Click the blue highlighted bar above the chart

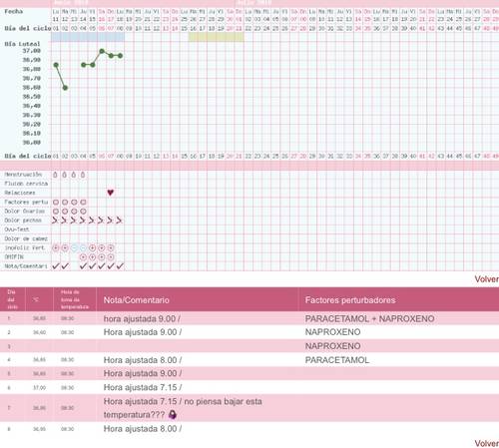[x=88, y=37]
